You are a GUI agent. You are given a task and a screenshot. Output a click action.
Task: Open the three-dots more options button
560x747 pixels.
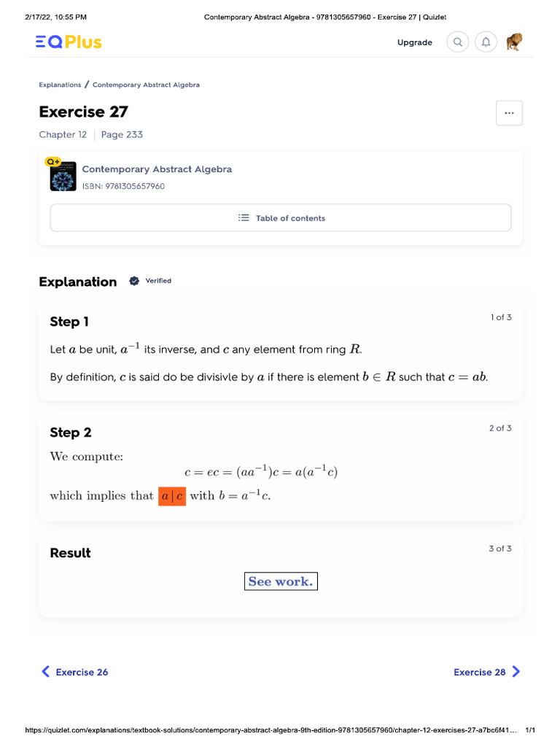(509, 113)
